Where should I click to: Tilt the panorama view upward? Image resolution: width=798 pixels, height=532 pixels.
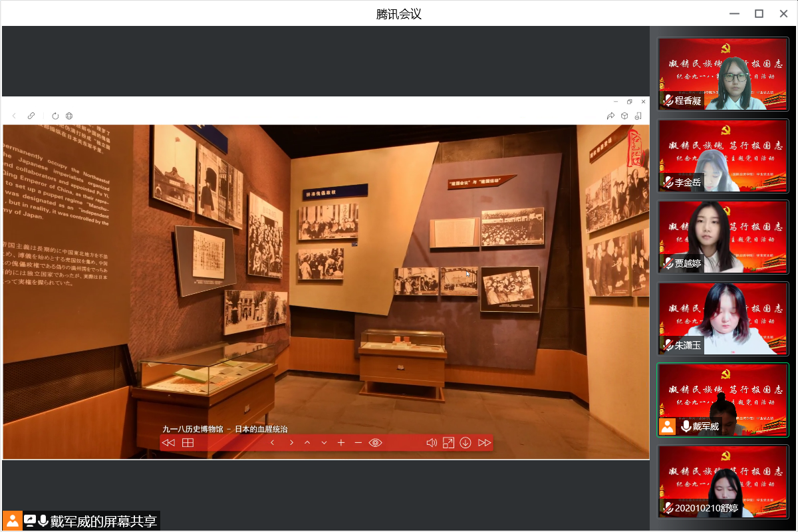pos(307,443)
